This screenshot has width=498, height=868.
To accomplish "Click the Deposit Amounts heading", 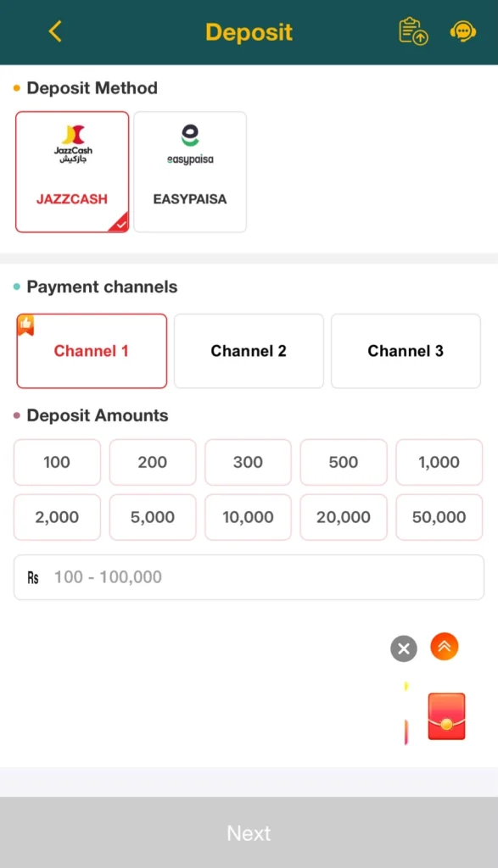I will point(98,415).
